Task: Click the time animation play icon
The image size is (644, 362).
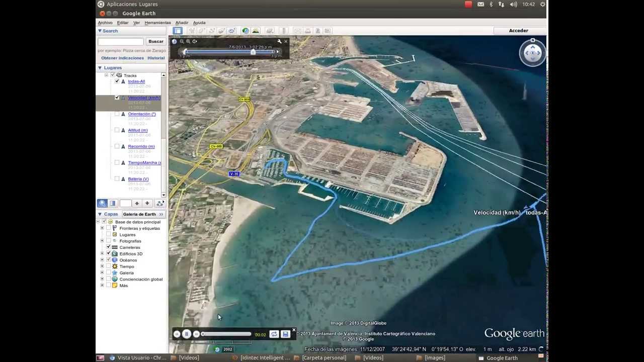Action: pos(195,41)
